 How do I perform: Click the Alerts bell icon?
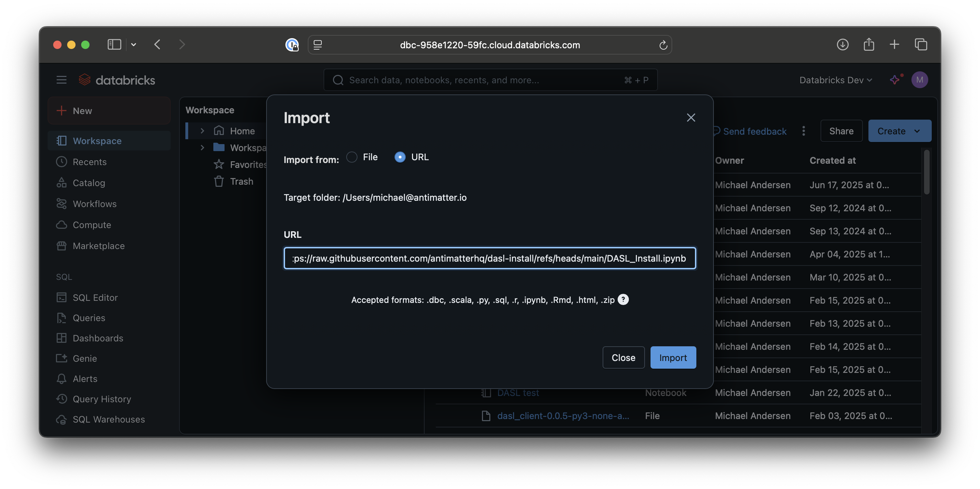pyautogui.click(x=61, y=378)
